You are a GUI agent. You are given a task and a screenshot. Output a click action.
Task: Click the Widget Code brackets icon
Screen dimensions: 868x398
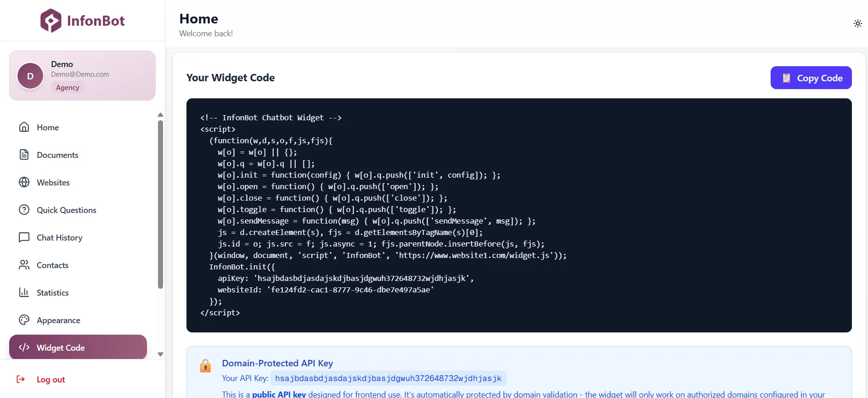(x=24, y=348)
